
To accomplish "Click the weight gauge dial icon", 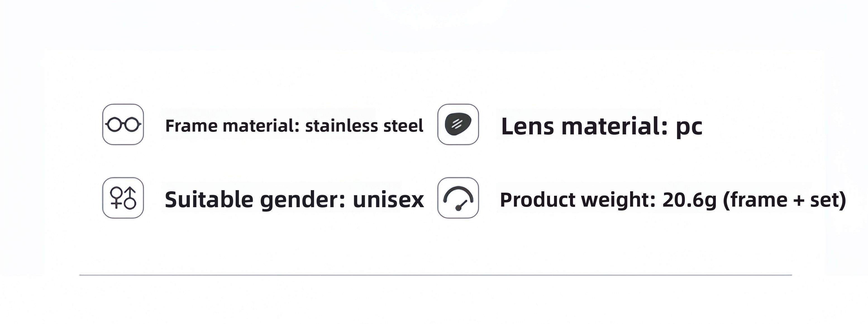I will click(x=458, y=198).
